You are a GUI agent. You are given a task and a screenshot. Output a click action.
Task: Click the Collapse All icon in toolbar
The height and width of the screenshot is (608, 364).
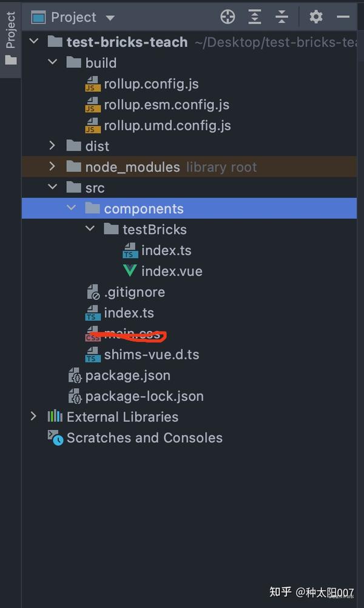pos(282,17)
